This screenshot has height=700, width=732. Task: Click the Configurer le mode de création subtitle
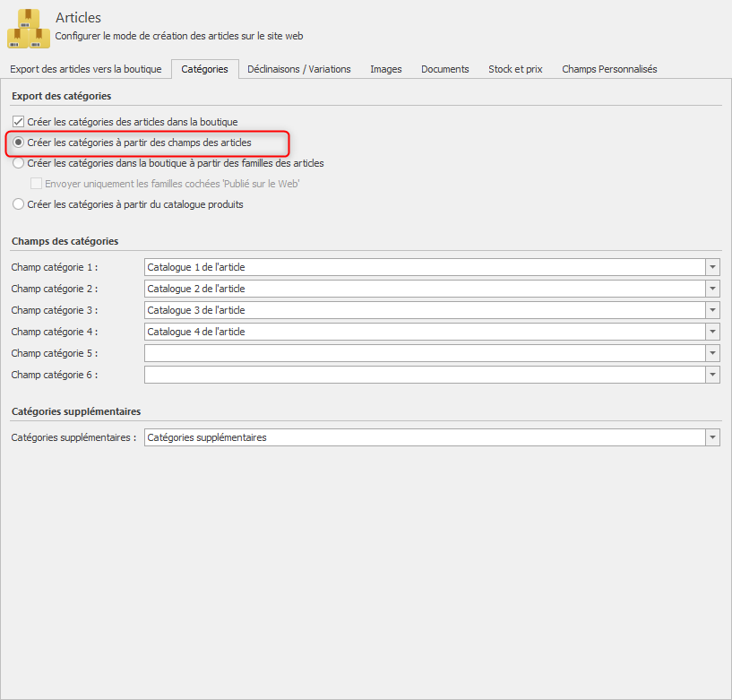pos(179,36)
